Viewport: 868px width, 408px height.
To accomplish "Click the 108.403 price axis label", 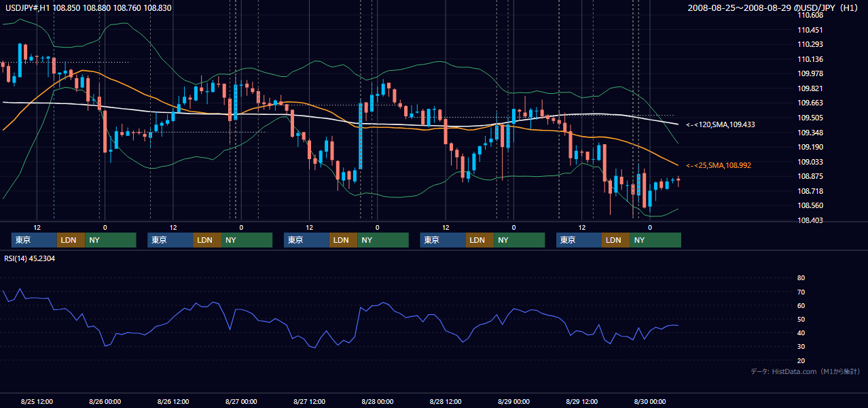I will 810,220.
